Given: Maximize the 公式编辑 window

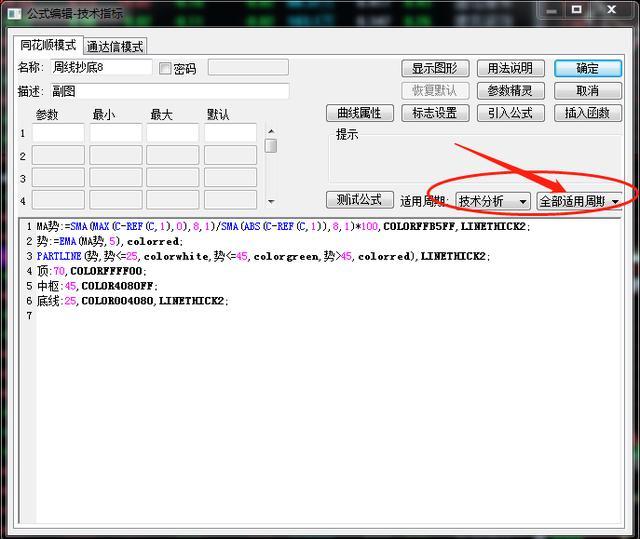Looking at the screenshot, I should [x=576, y=10].
